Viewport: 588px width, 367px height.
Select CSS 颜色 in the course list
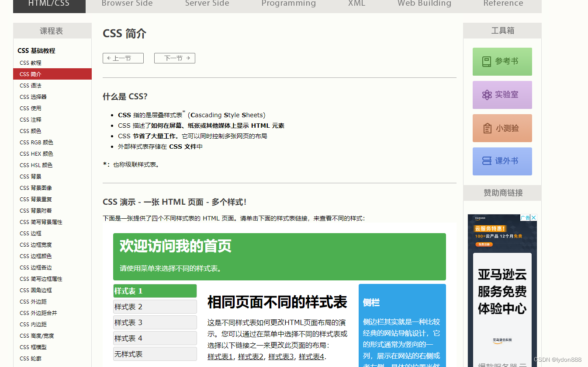pos(30,131)
